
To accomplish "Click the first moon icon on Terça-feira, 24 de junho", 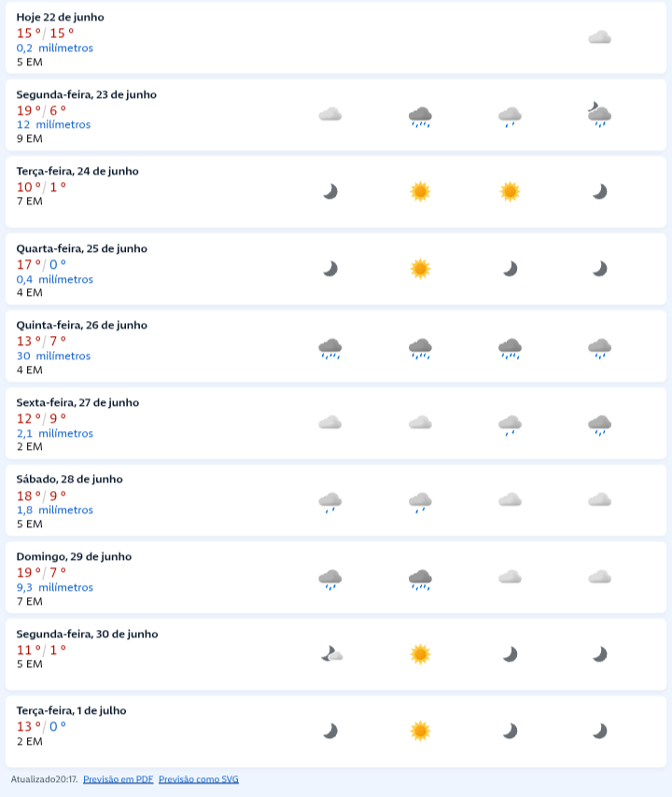I will pos(329,191).
